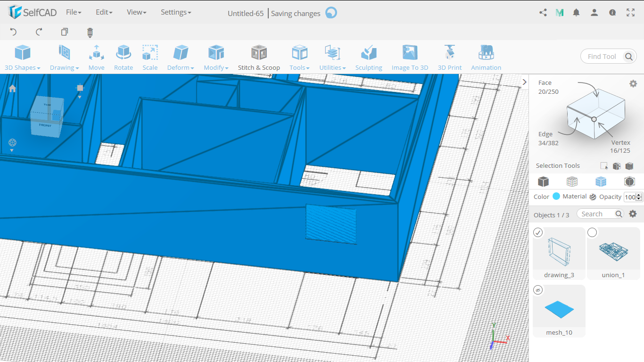
Task: Open the user account icon
Action: [594, 13]
